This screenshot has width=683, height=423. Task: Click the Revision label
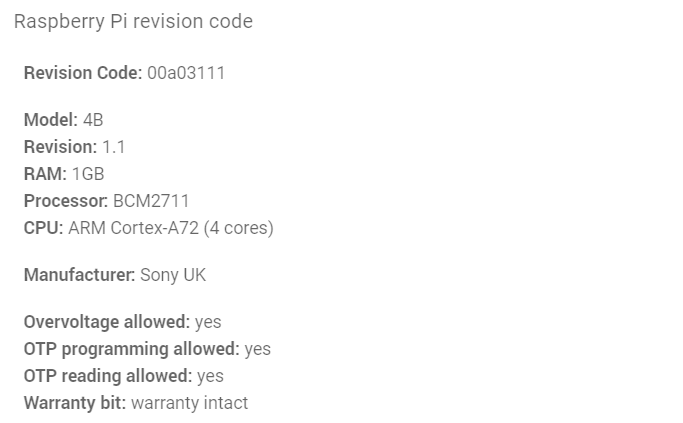tap(61, 147)
